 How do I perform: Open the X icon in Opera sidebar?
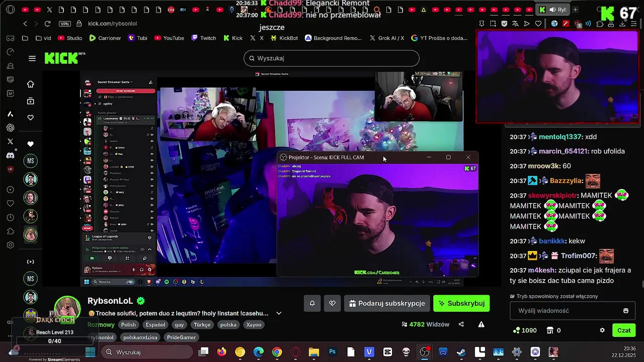[x=10, y=142]
